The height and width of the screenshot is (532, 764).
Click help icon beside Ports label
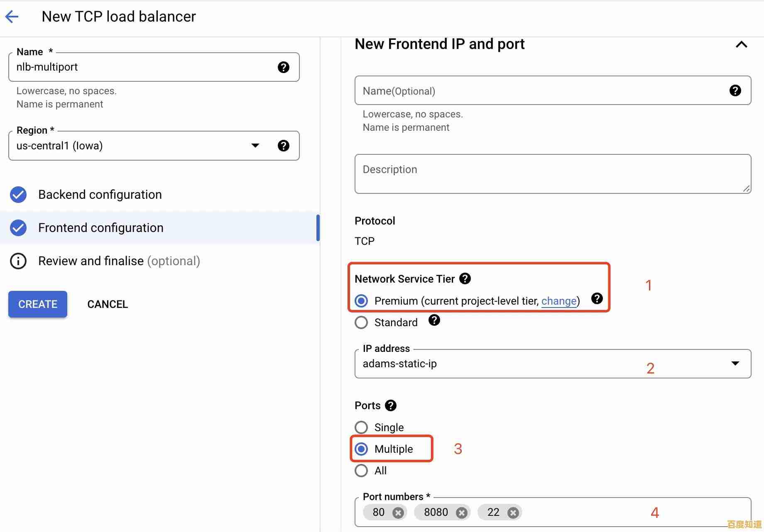[391, 405]
